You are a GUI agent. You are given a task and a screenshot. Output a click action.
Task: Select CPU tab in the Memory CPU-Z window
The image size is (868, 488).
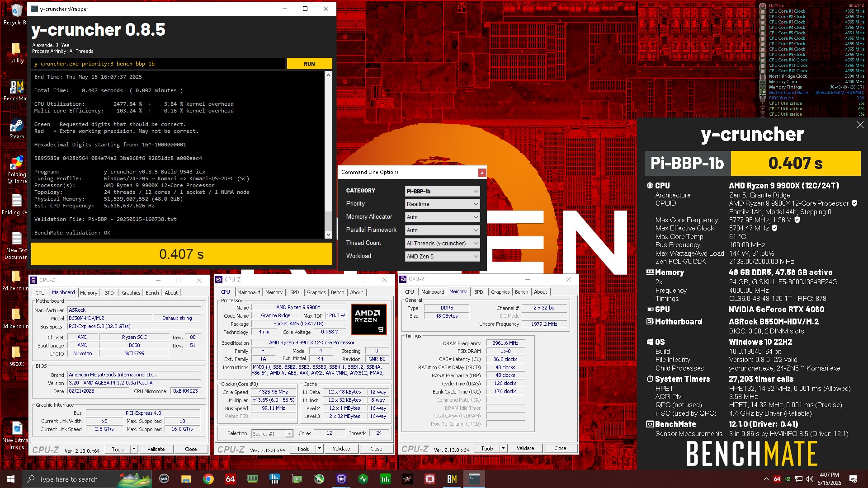(x=410, y=292)
